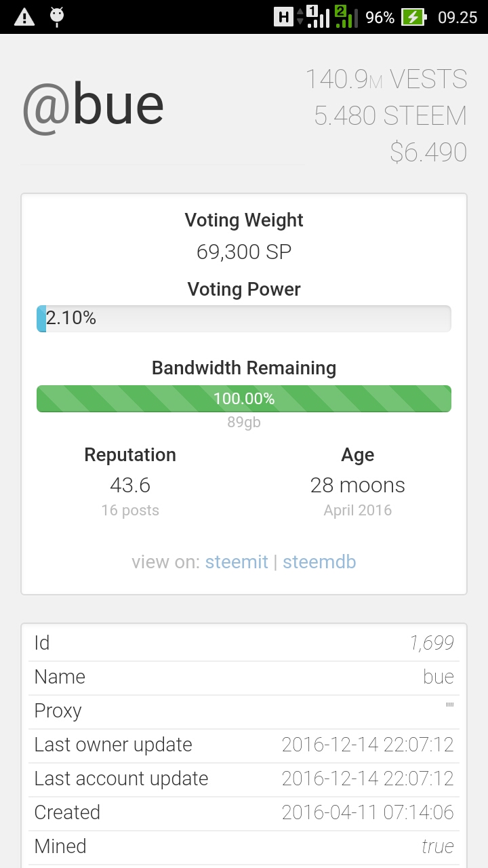Tap the Reputation 43.6 value

point(130,486)
